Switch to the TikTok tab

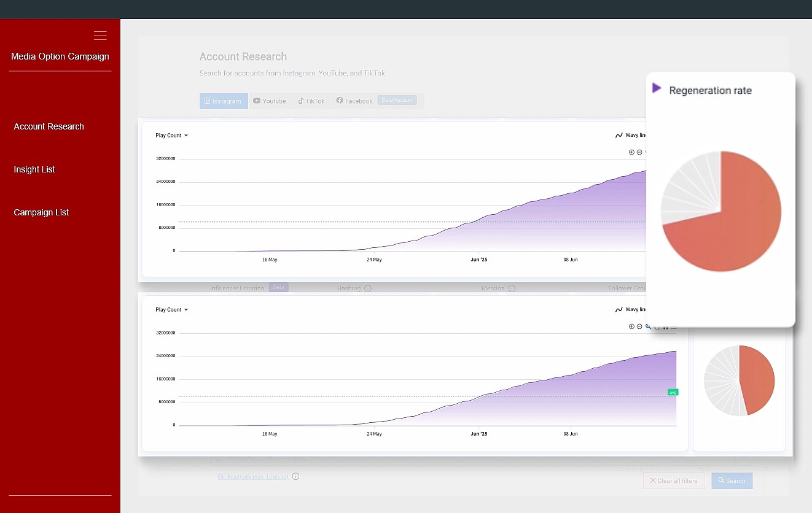(x=311, y=101)
